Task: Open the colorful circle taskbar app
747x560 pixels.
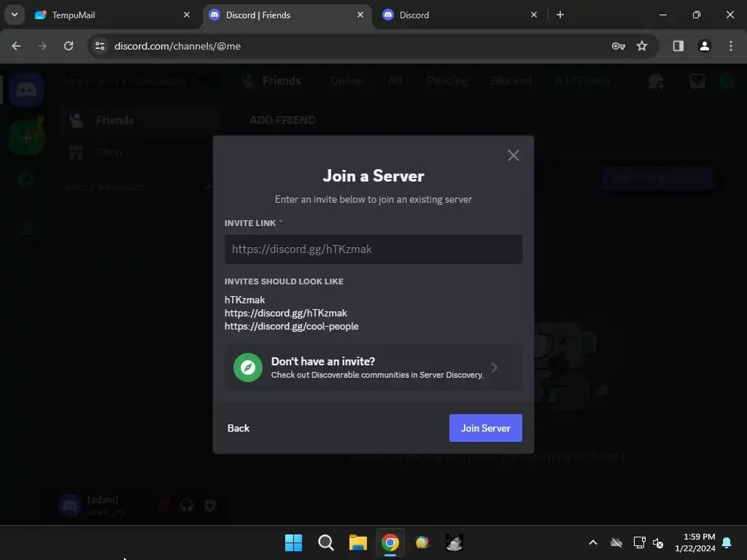Action: 422,542
